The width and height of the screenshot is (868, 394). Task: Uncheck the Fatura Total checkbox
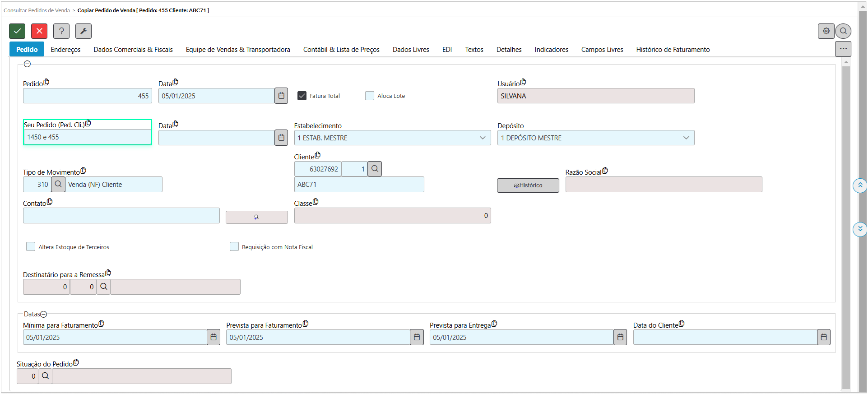(302, 96)
